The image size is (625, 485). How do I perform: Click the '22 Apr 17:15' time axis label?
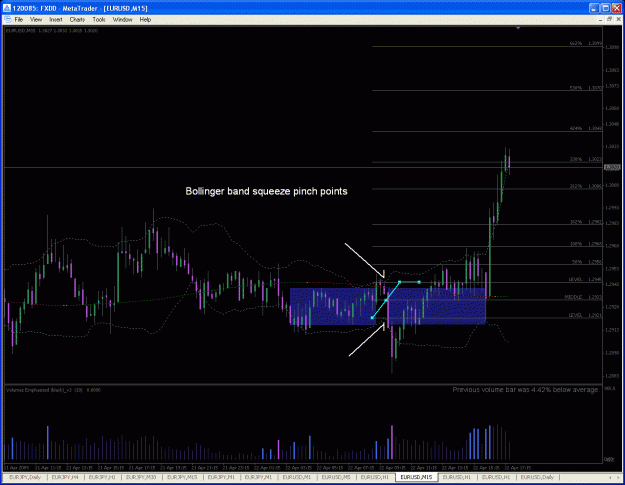point(517,468)
